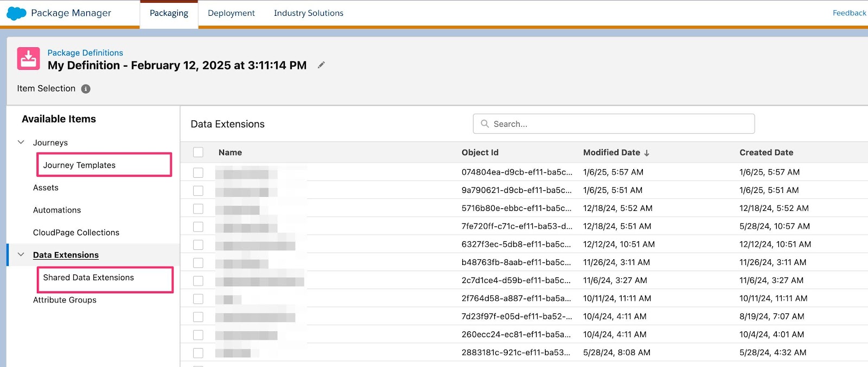The image size is (868, 367).
Task: Open the Item Selection info icon
Action: click(86, 89)
